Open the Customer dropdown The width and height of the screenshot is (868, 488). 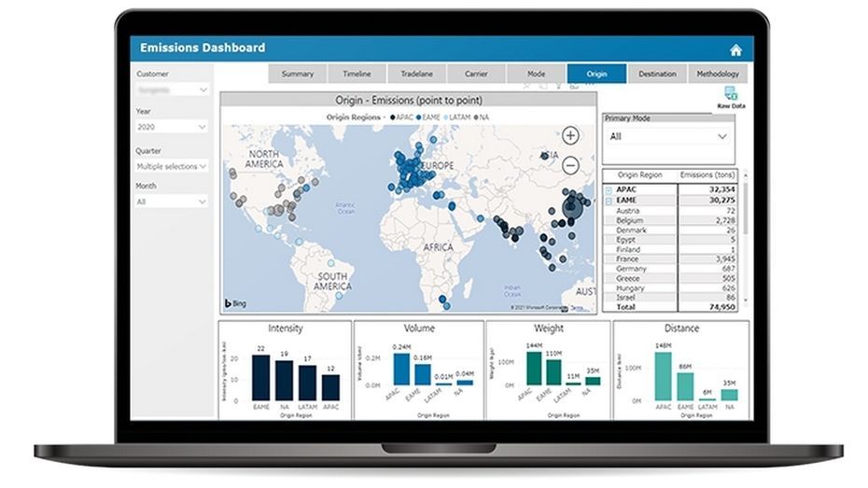(x=172, y=90)
